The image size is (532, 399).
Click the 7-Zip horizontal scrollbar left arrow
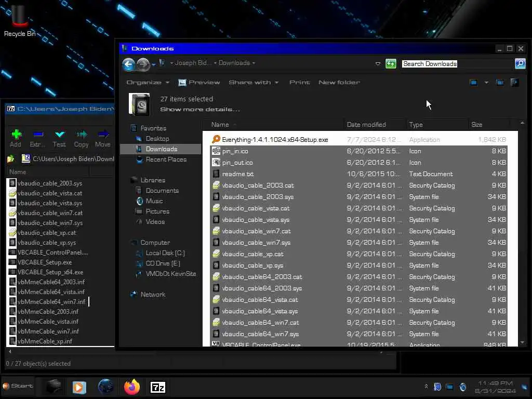tap(10, 352)
